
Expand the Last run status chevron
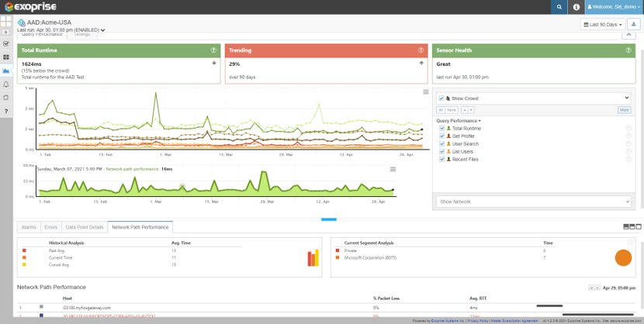[x=102, y=30]
